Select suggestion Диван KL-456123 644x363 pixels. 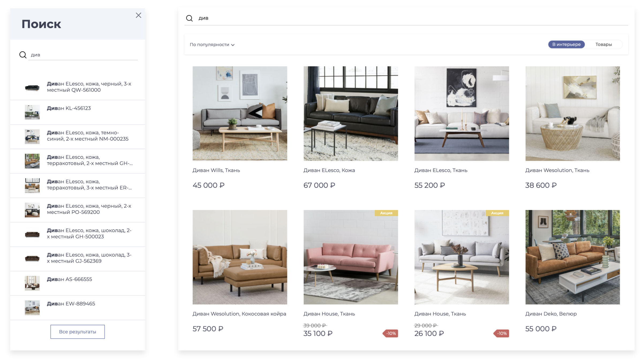[78, 112]
